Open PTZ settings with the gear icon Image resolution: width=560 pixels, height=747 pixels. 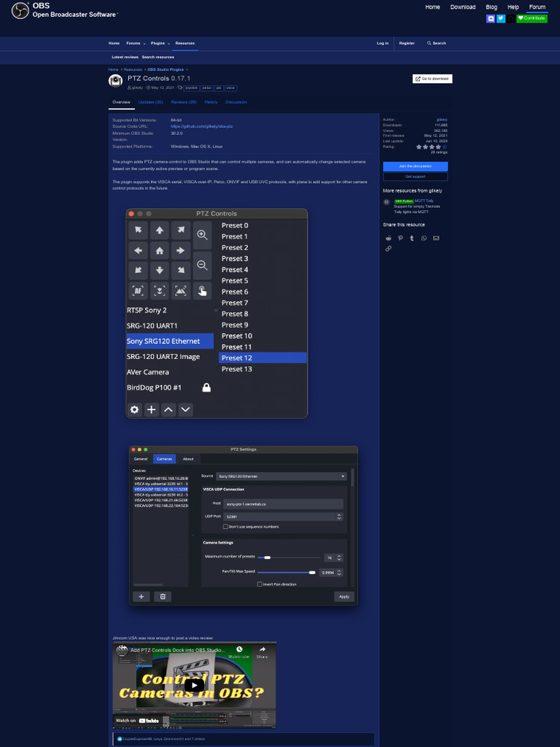[x=135, y=409]
